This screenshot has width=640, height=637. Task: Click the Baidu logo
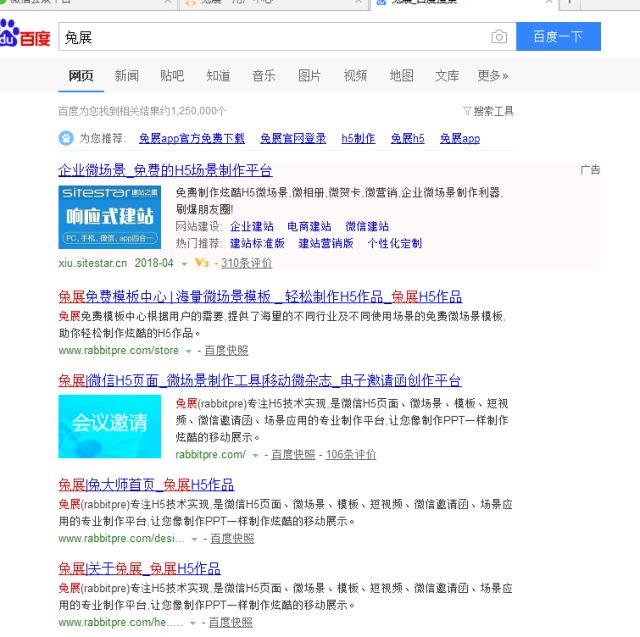[24, 34]
